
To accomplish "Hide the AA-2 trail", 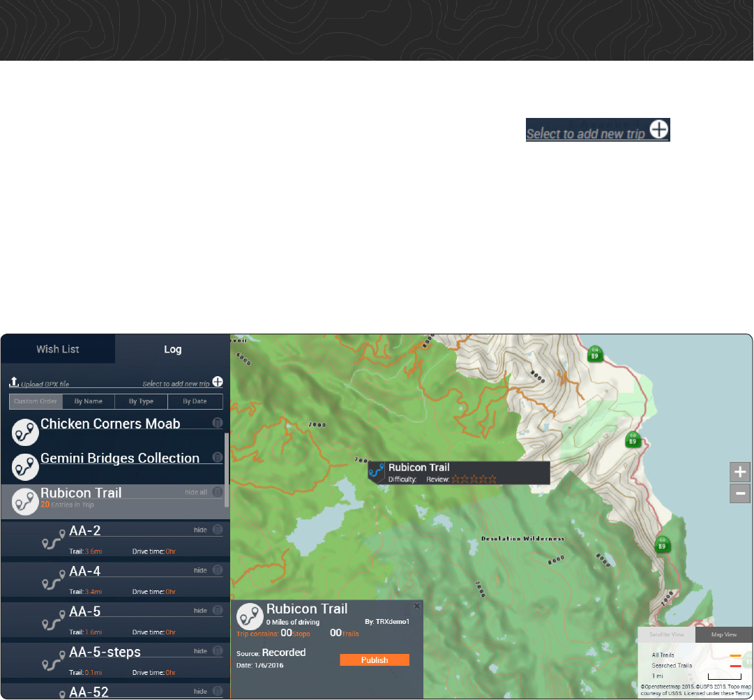I will tap(200, 530).
